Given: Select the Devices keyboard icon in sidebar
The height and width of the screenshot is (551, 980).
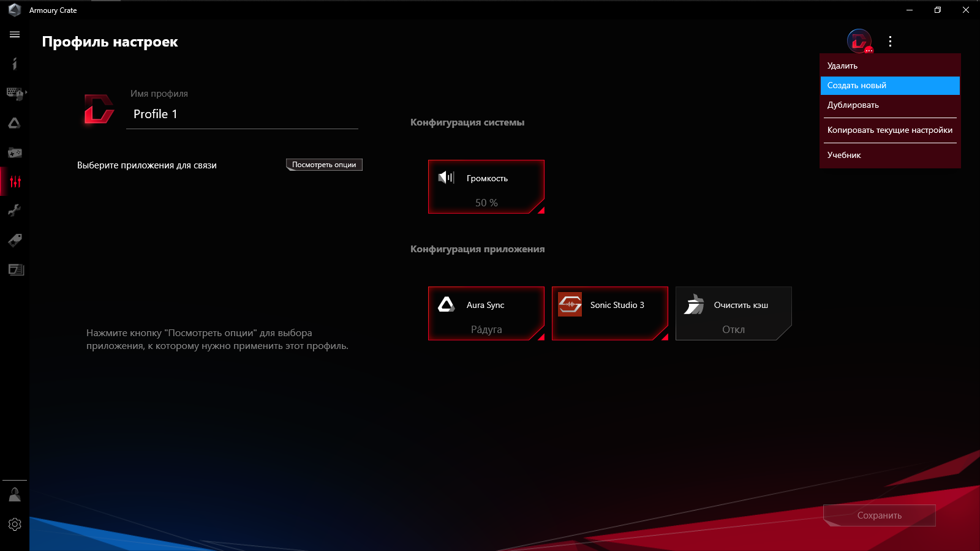Looking at the screenshot, I should [13, 93].
